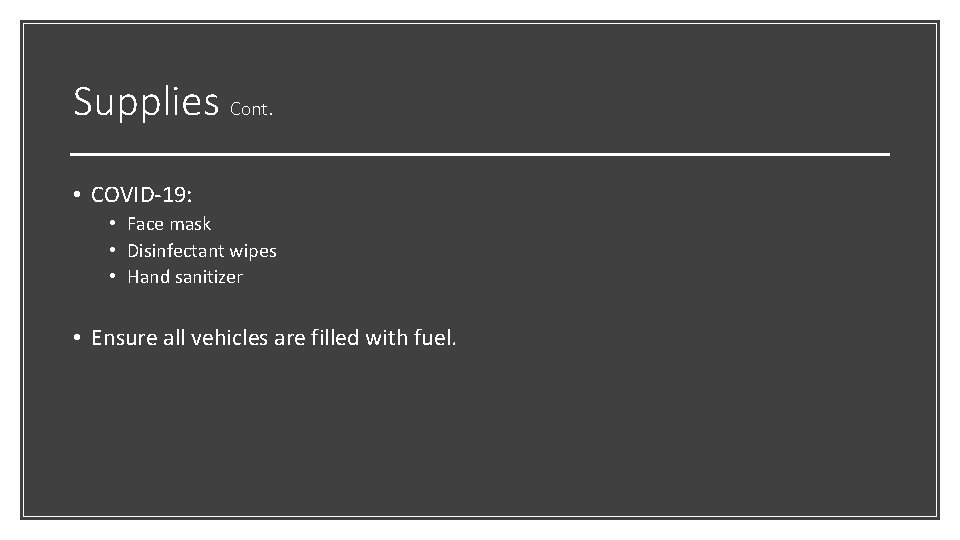Select the word "wipes"
This screenshot has height=540, width=960.
click(253, 251)
